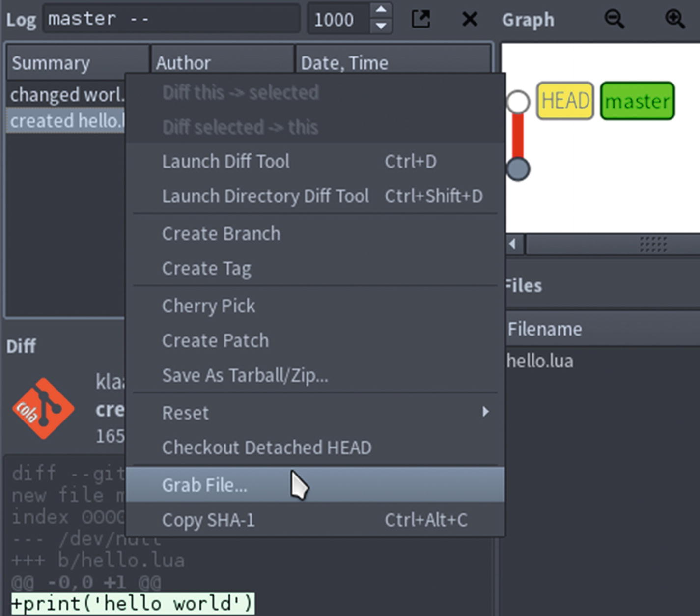Decrease the commit count limit
This screenshot has width=700, height=616.
tap(381, 26)
